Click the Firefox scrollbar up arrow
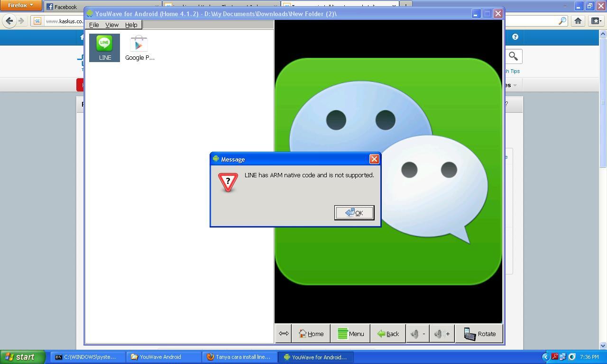Viewport: 607px width, 364px height. point(603,34)
